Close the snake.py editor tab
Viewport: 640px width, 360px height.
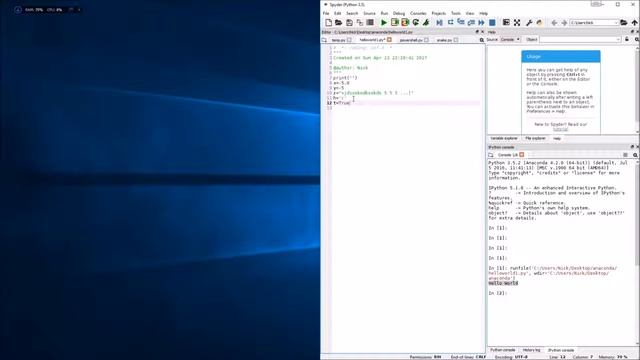(456, 40)
